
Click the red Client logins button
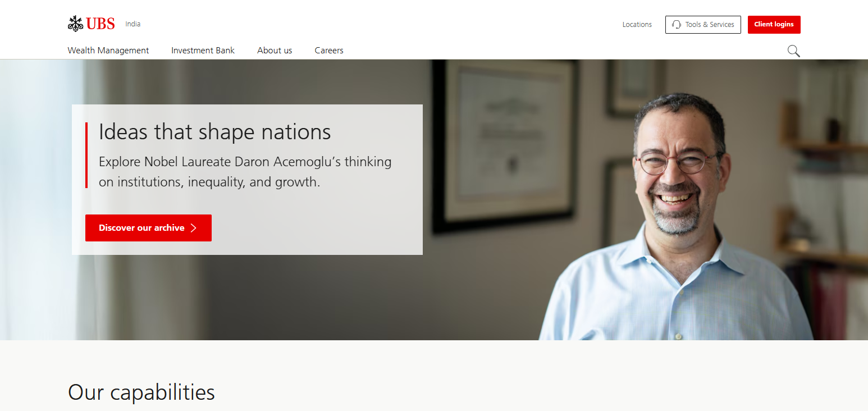point(774,25)
